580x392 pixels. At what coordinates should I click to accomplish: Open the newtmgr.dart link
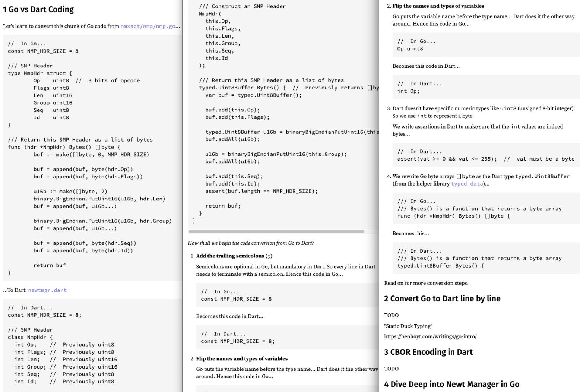(x=47, y=290)
